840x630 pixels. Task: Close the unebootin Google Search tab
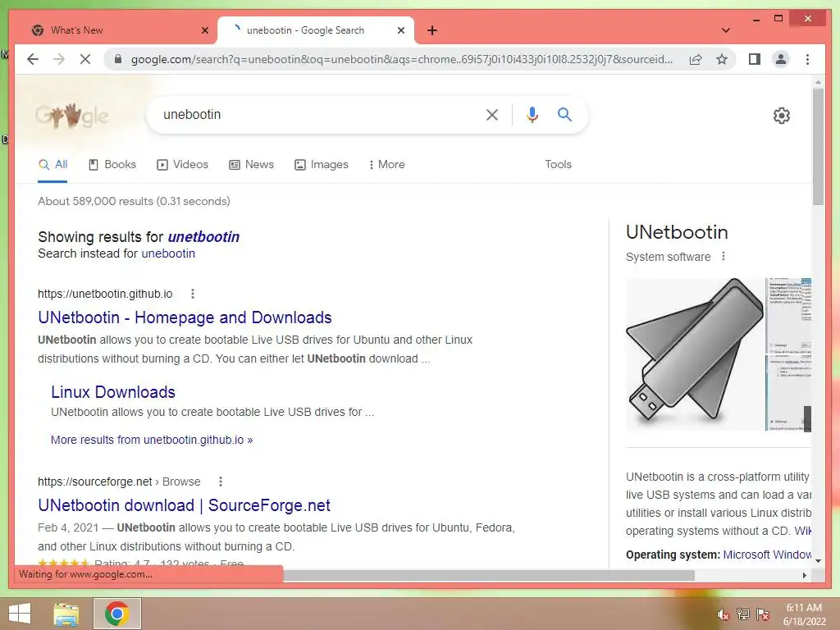400,30
